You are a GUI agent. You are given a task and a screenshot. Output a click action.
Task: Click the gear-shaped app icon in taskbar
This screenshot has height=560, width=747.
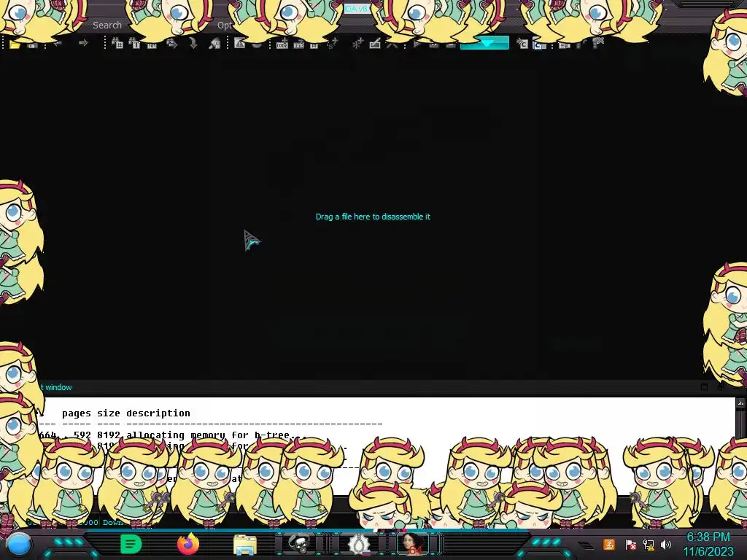click(357, 544)
